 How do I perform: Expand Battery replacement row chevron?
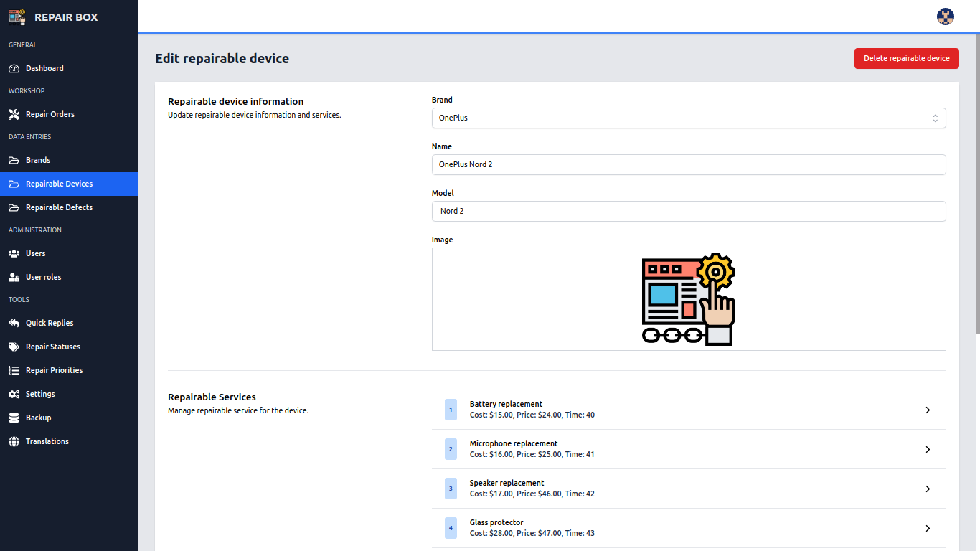[928, 410]
